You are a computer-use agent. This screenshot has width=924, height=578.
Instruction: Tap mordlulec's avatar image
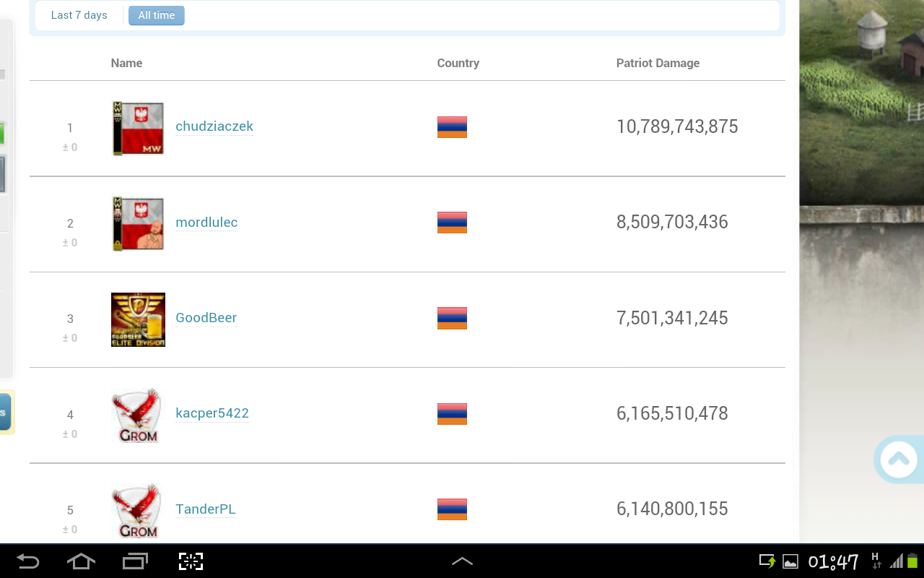point(138,224)
